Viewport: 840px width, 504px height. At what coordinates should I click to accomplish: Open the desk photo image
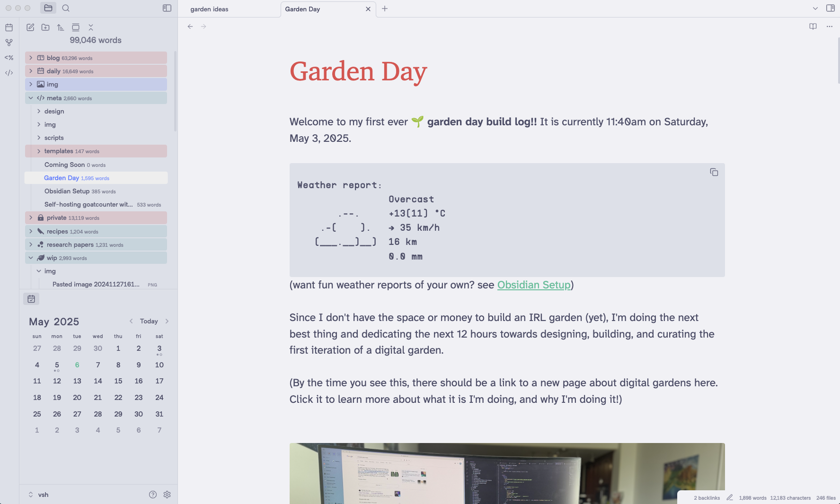pos(507,473)
